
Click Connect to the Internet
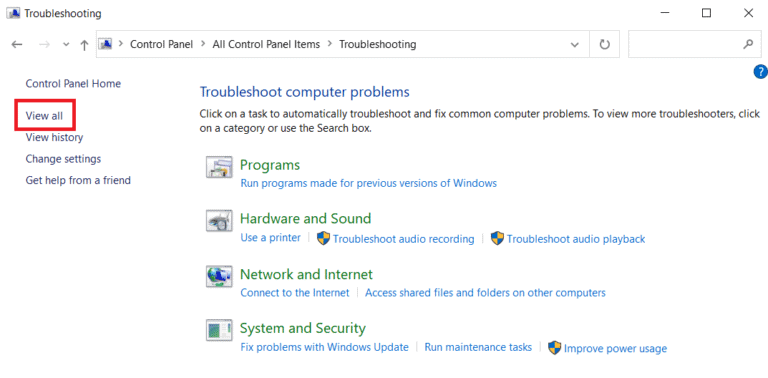pyautogui.click(x=295, y=293)
